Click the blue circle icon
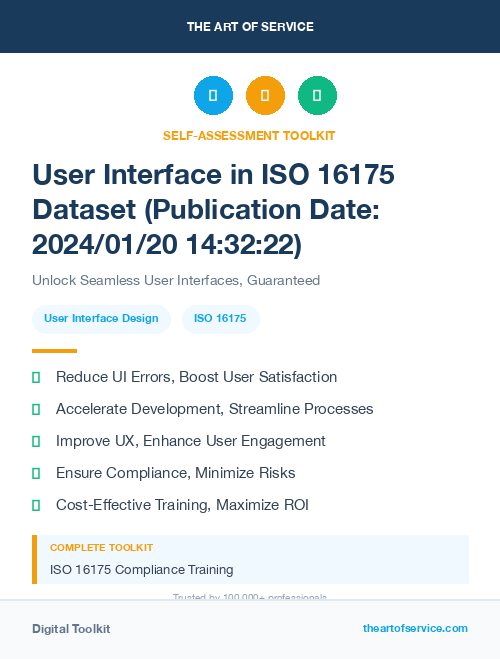The height and width of the screenshot is (659, 500). [x=213, y=95]
